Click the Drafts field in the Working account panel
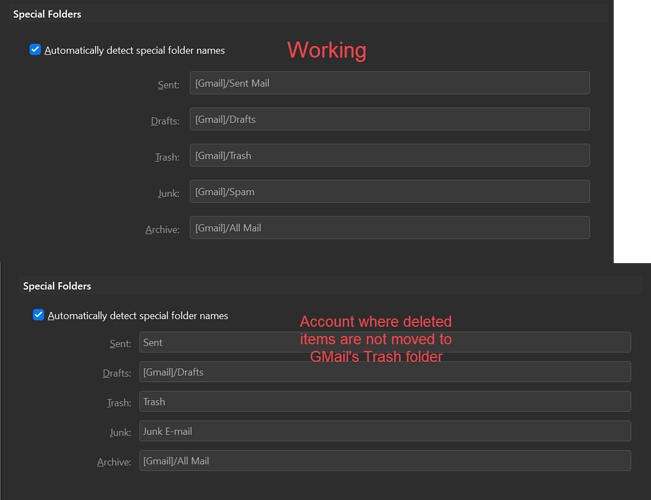 pyautogui.click(x=389, y=119)
